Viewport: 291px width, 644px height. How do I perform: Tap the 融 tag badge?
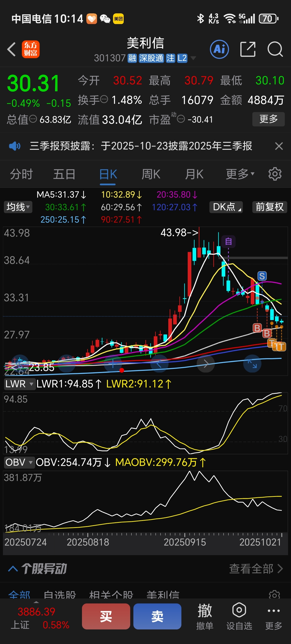(132, 58)
